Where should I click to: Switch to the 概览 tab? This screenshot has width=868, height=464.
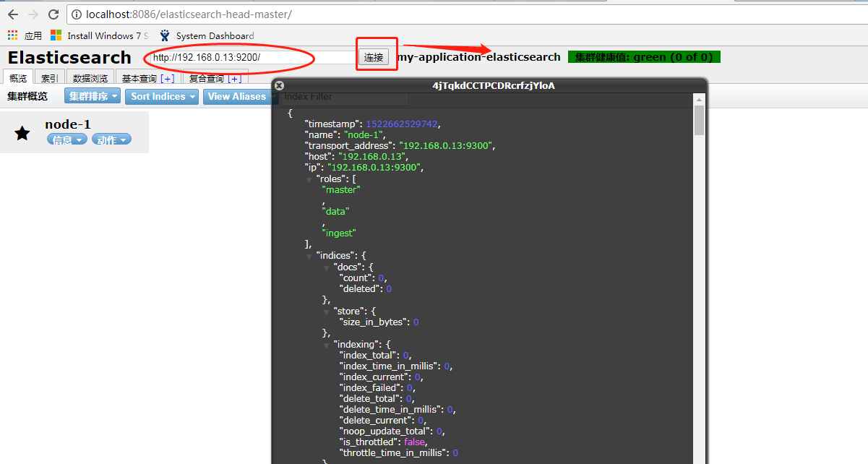point(18,78)
